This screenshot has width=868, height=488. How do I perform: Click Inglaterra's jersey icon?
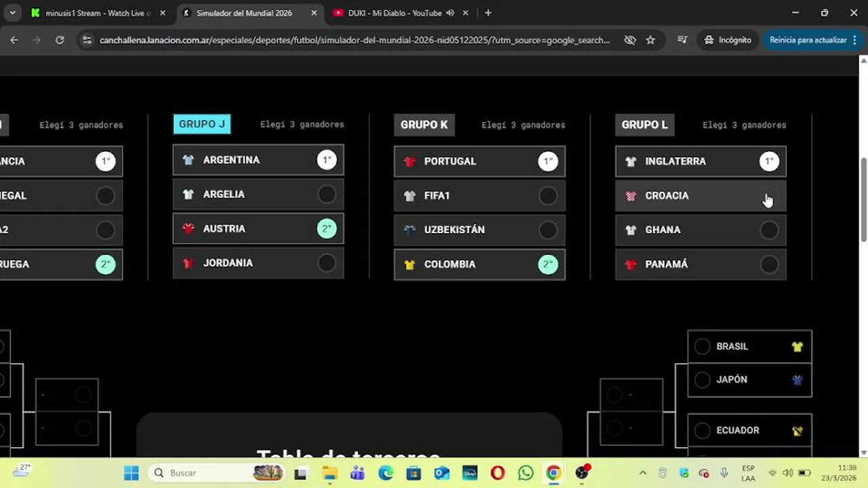631,161
